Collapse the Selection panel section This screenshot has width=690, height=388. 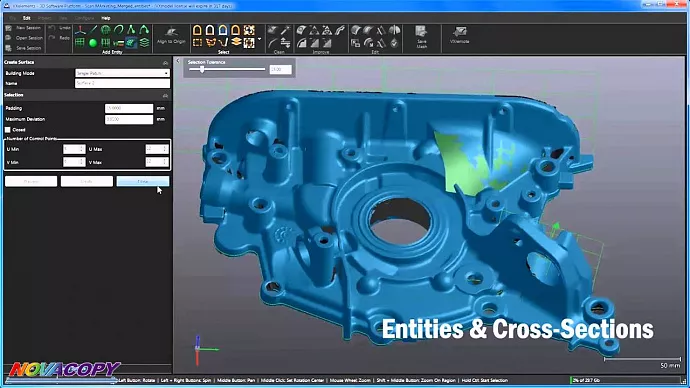coord(165,95)
